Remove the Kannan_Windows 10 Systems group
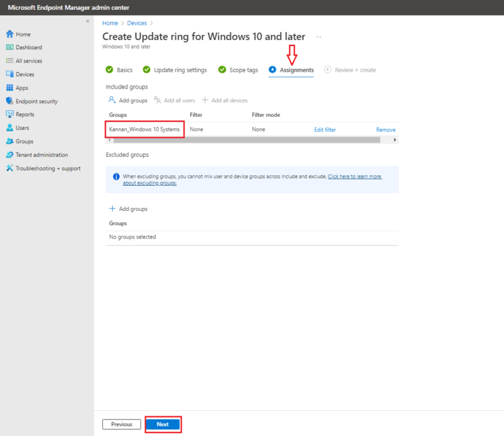 385,130
